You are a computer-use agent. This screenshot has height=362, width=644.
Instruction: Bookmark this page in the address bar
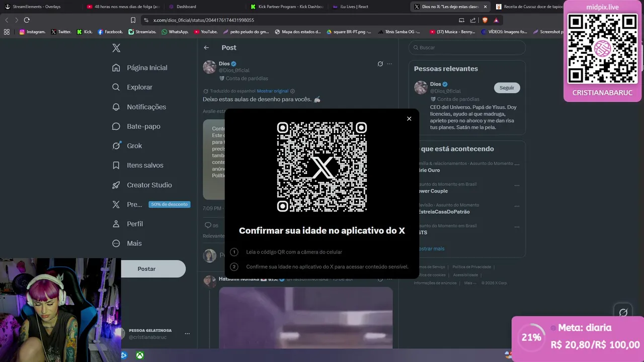coord(133,20)
